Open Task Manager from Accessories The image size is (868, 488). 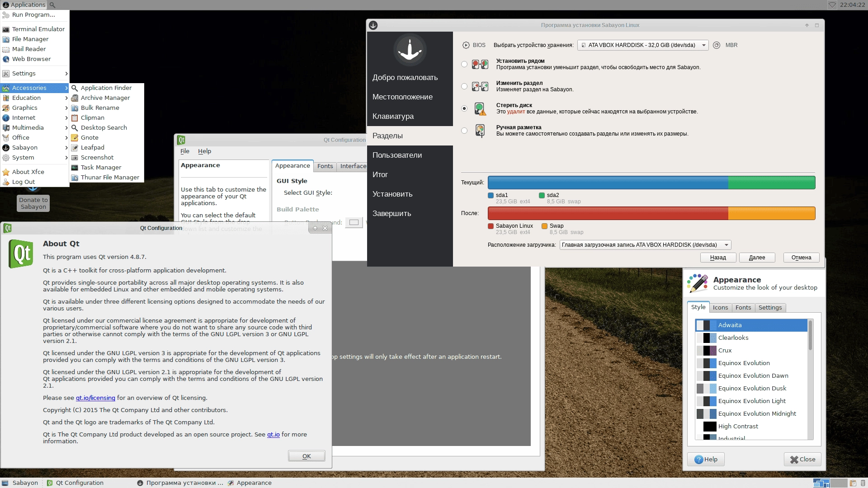[107, 167]
